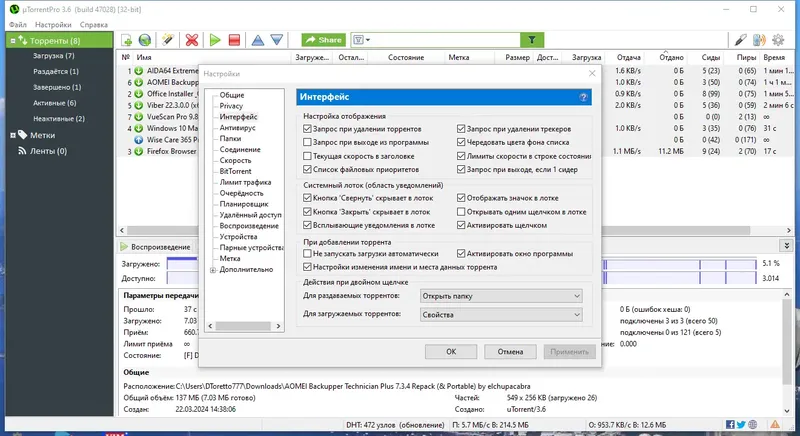Image resolution: width=800 pixels, height=436 pixels.
Task: Click the Отмена button
Action: pos(510,351)
